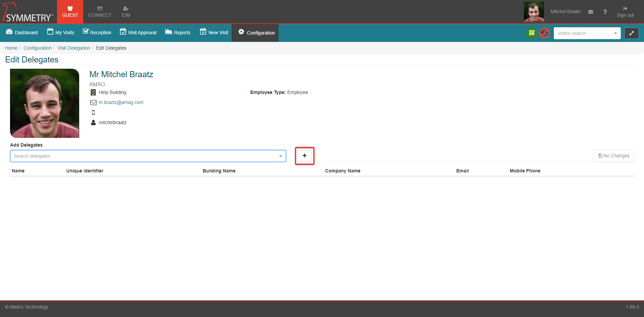Go to Configuration breadcrumb link
The width and height of the screenshot is (644, 317).
coord(38,48)
